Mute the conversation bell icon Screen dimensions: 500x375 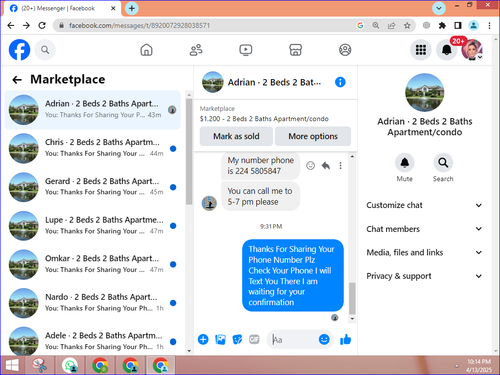[x=405, y=163]
